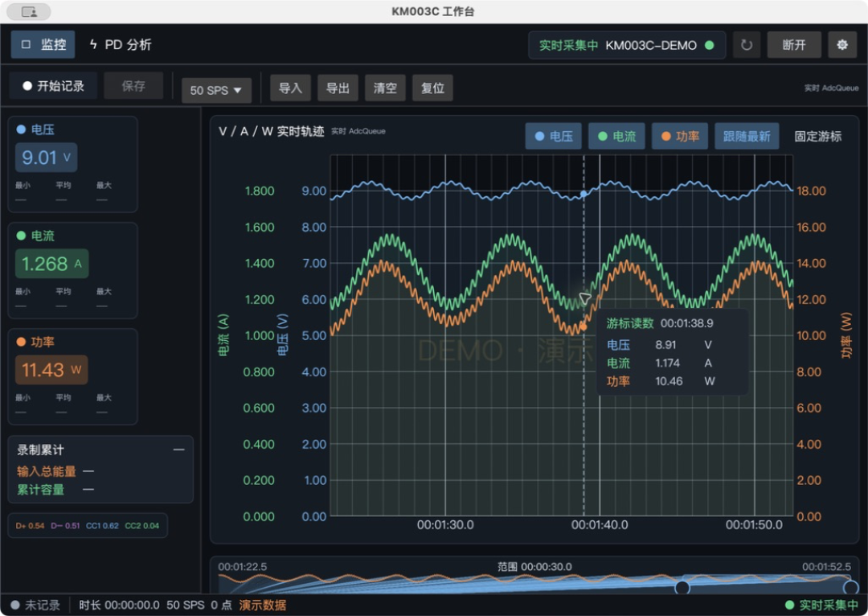The width and height of the screenshot is (868, 616).
Task: Click the 复位 reset button
Action: [433, 88]
